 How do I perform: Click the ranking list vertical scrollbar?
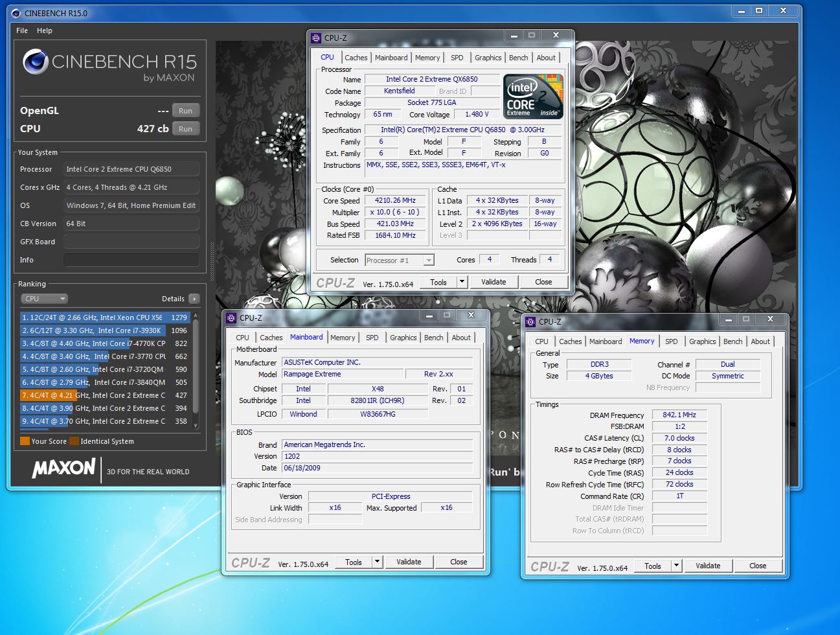pos(196,370)
